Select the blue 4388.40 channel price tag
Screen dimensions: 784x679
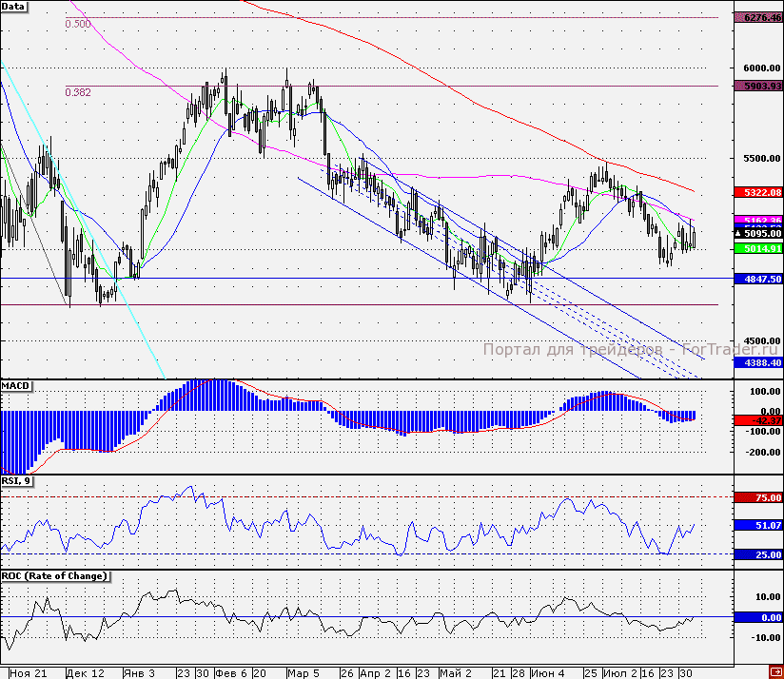[x=758, y=362]
